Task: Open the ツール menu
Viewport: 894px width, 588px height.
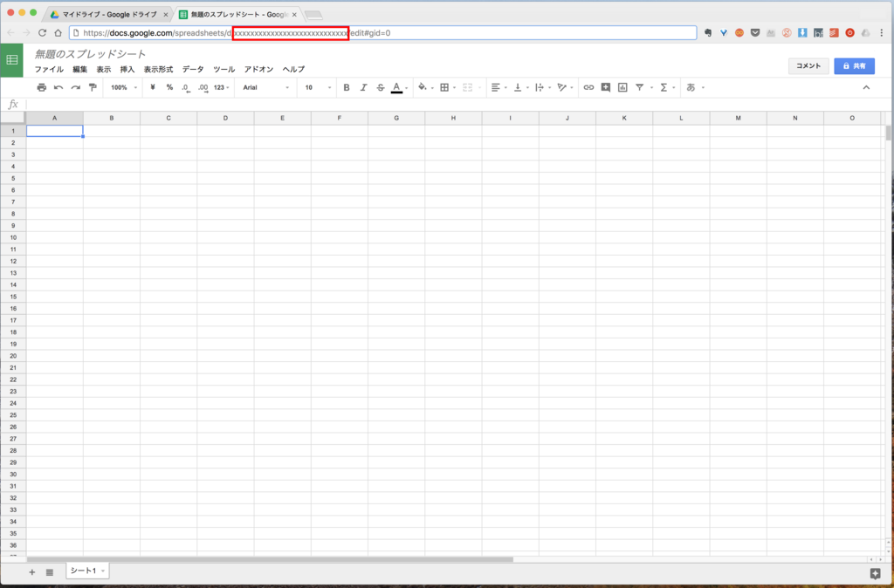Action: pos(224,70)
